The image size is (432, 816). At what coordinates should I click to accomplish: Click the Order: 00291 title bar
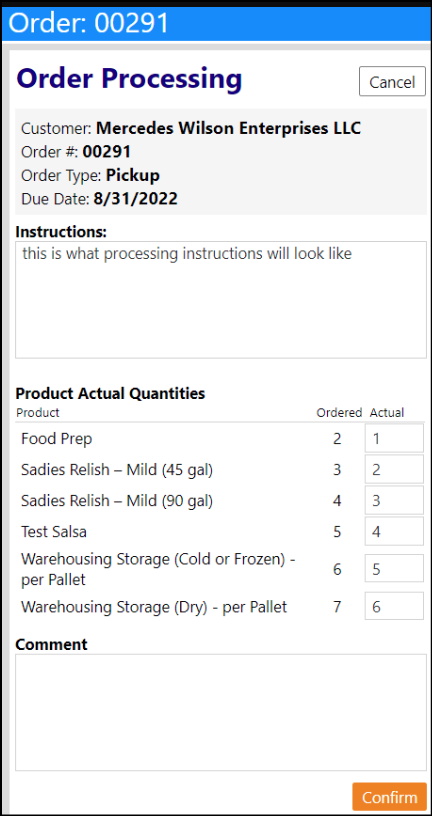pos(216,22)
